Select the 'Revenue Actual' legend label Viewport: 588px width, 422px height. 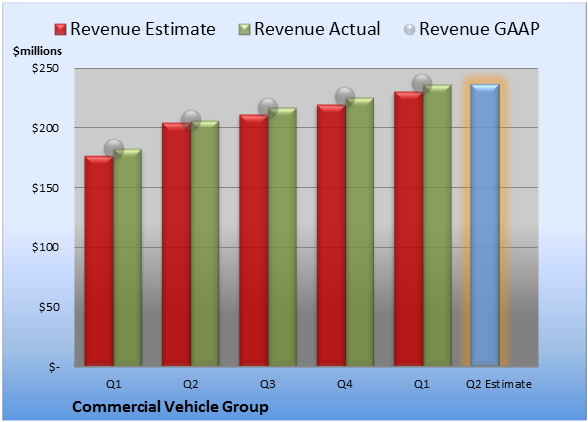point(317,29)
